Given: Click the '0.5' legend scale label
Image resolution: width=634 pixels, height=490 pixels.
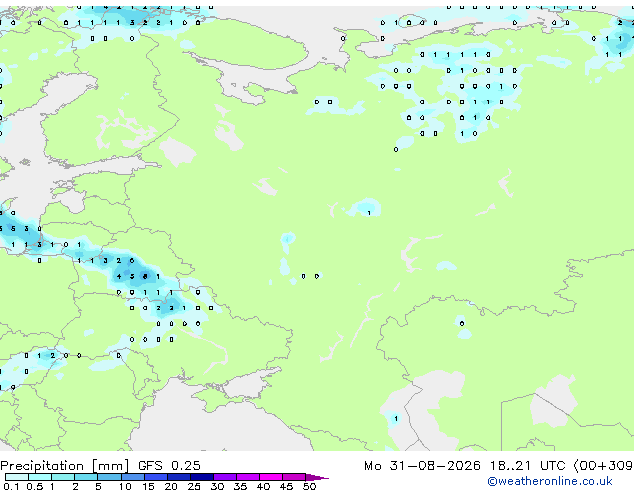Looking at the screenshot, I should click(34, 486).
